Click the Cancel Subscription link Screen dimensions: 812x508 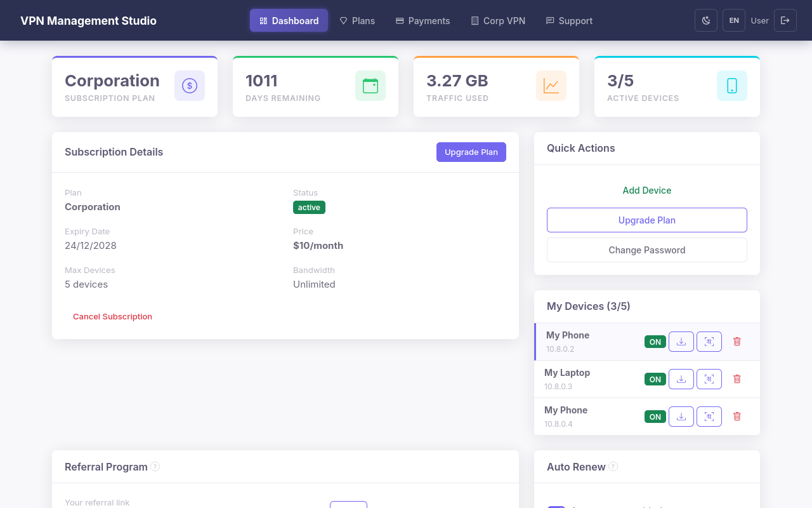tap(112, 316)
